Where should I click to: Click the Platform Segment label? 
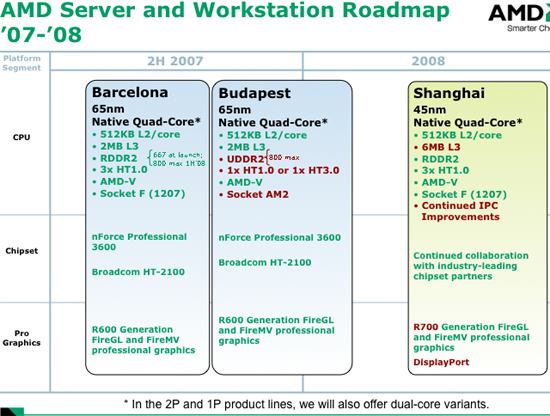(x=22, y=63)
